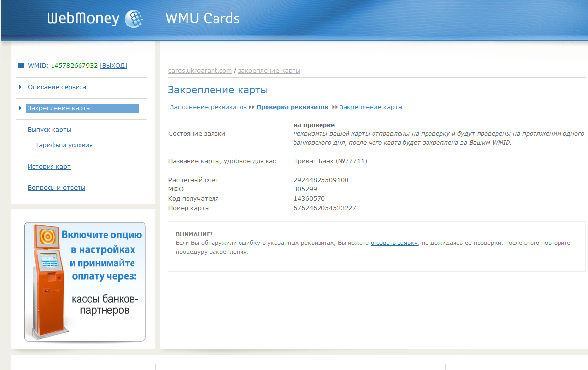Image resolution: width=588 pixels, height=370 pixels.
Task: Click the Номер карты label
Action: coord(189,208)
